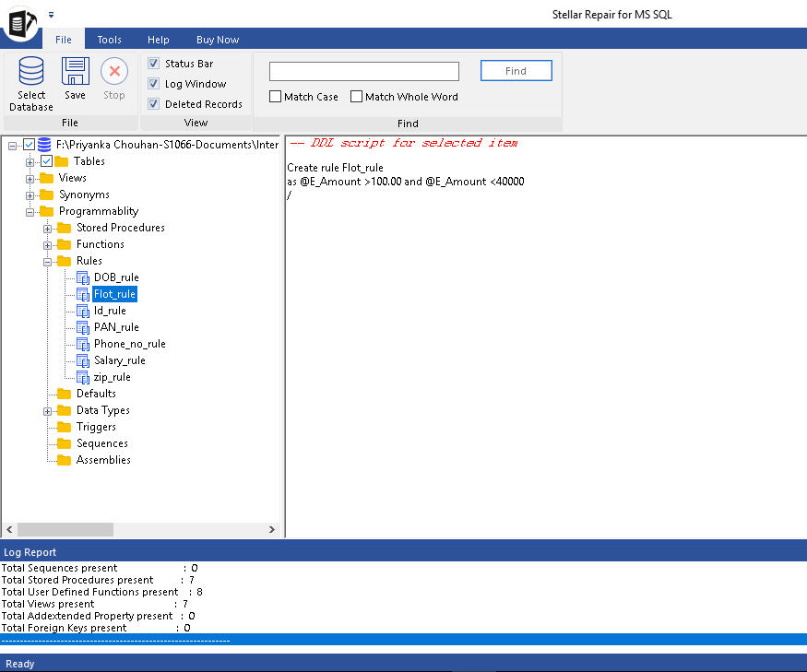Click the zip_rule item icon
This screenshot has height=672, width=807.
[83, 377]
